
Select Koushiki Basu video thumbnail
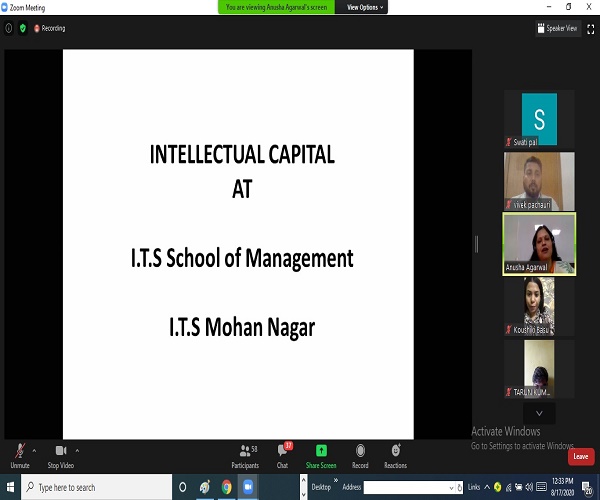point(539,306)
